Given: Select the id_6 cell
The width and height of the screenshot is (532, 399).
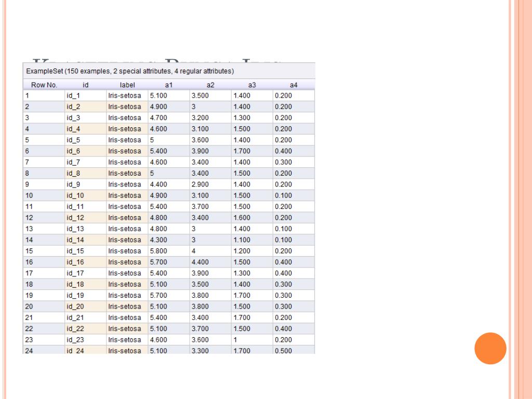Looking at the screenshot, I should (x=86, y=151).
